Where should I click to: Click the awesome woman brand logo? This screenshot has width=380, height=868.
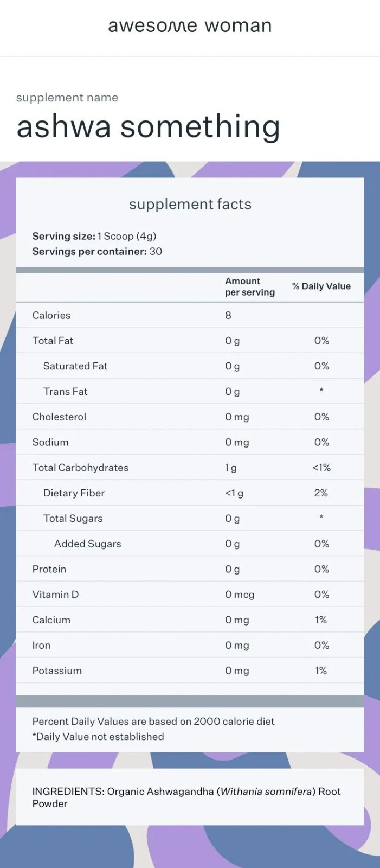pos(190,25)
